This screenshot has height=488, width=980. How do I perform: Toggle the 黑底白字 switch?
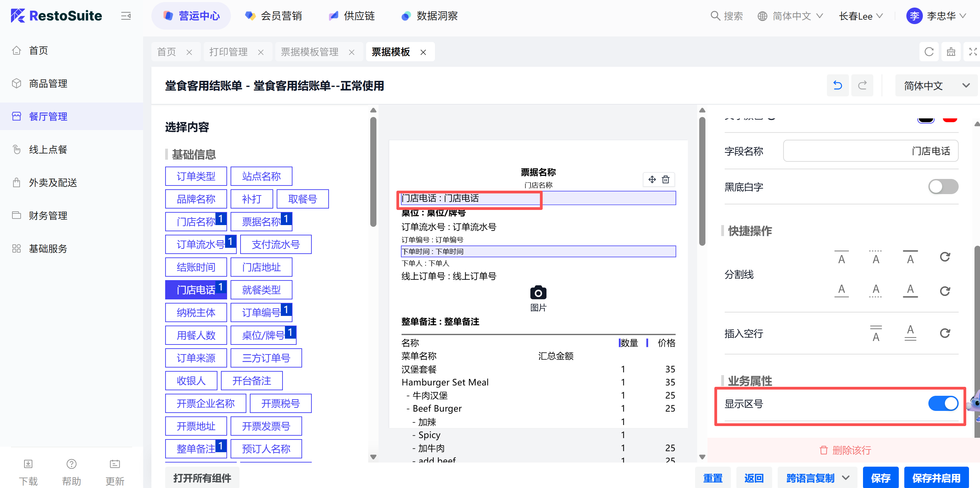pos(943,187)
